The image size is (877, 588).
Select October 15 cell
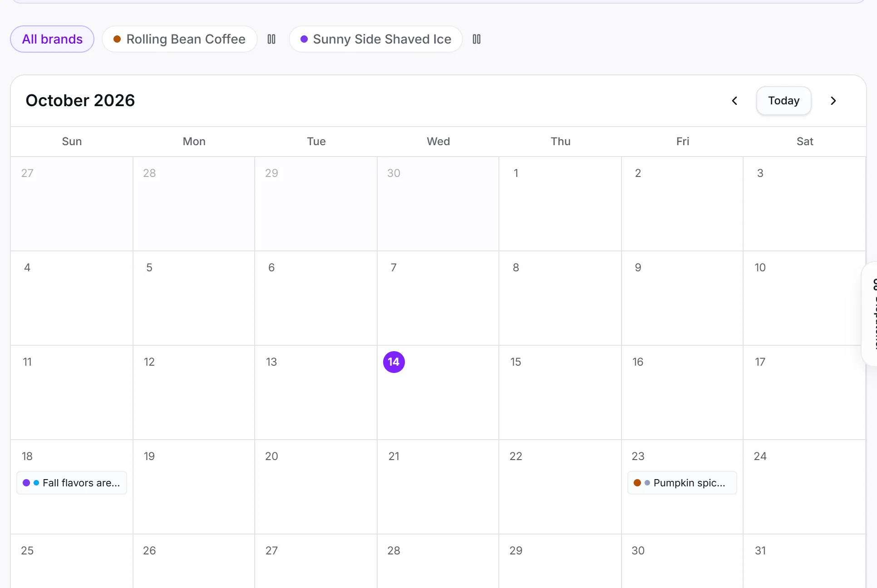[x=561, y=392]
